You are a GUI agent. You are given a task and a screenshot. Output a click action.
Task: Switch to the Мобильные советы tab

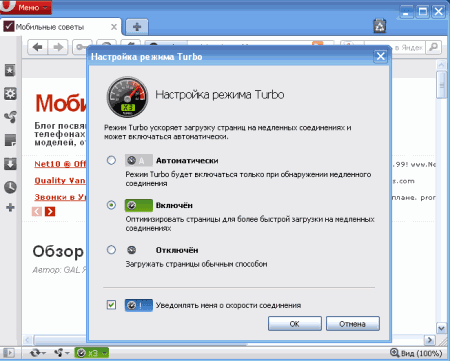pos(61,27)
